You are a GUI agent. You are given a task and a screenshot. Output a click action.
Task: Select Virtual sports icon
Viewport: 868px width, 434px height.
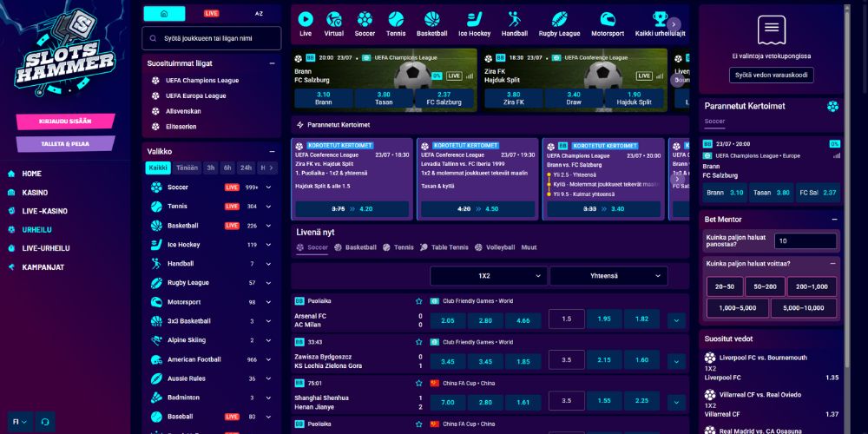coord(334,20)
